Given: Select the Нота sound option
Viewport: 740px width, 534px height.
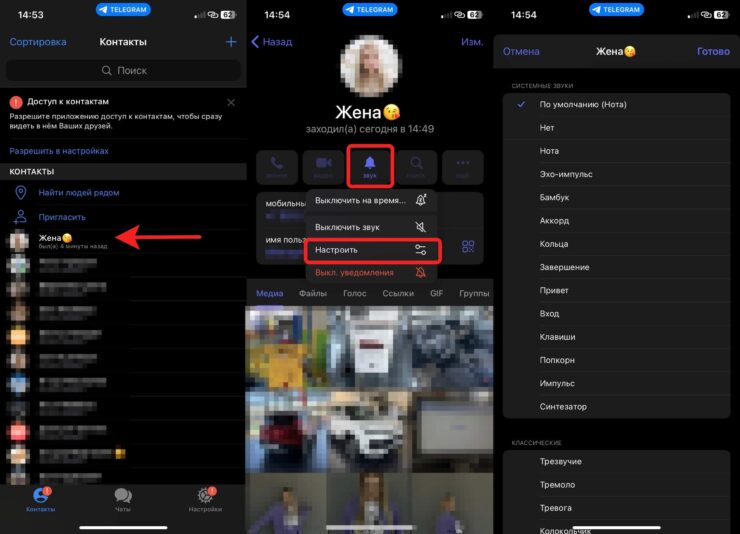Looking at the screenshot, I should pyautogui.click(x=552, y=151).
